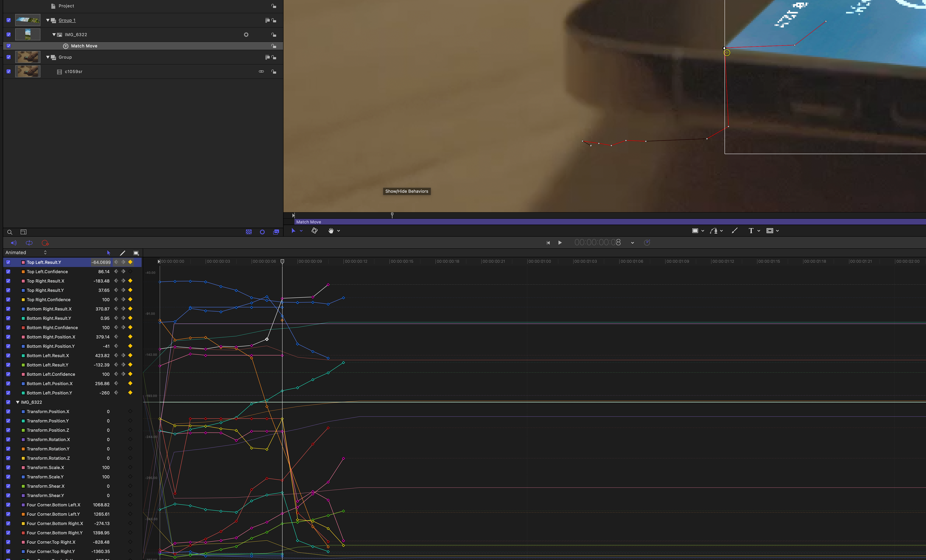
Task: Open the Animated curve set dropdown
Action: [26, 253]
